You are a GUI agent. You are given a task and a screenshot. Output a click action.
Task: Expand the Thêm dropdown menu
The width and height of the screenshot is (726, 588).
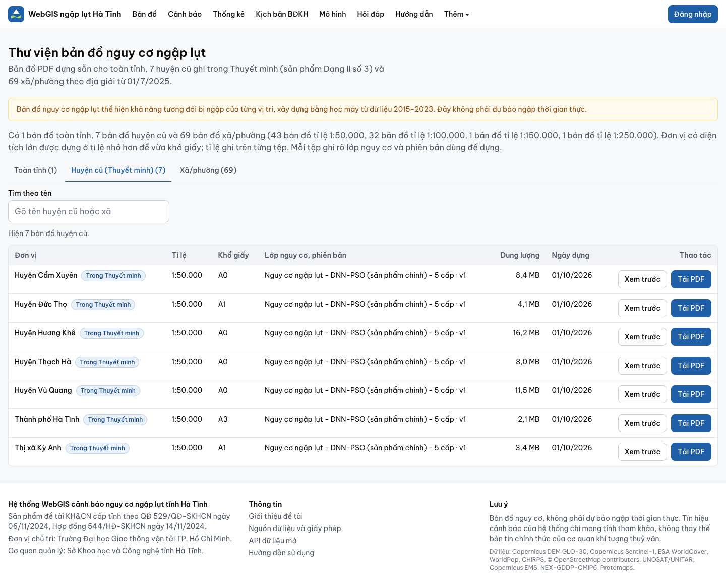(x=456, y=14)
